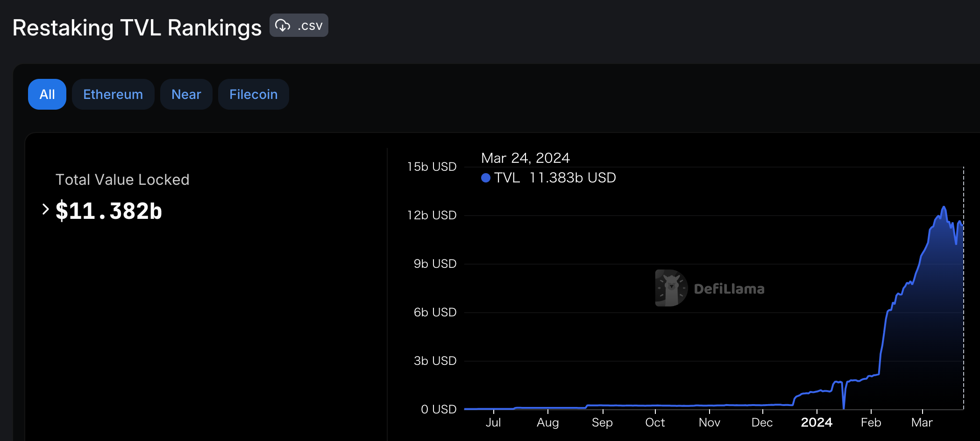This screenshot has width=980, height=441.
Task: Click the Mar label on the time axis
Action: click(922, 422)
